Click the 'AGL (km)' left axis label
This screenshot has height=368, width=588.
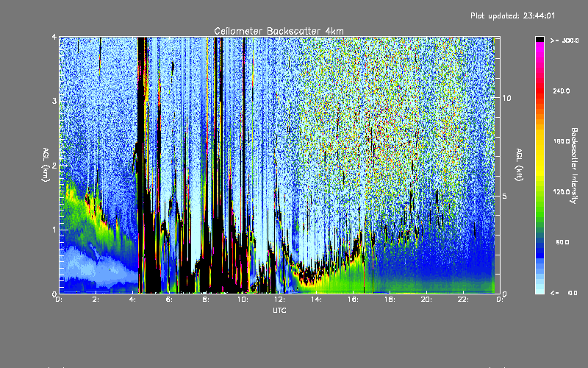(46, 165)
